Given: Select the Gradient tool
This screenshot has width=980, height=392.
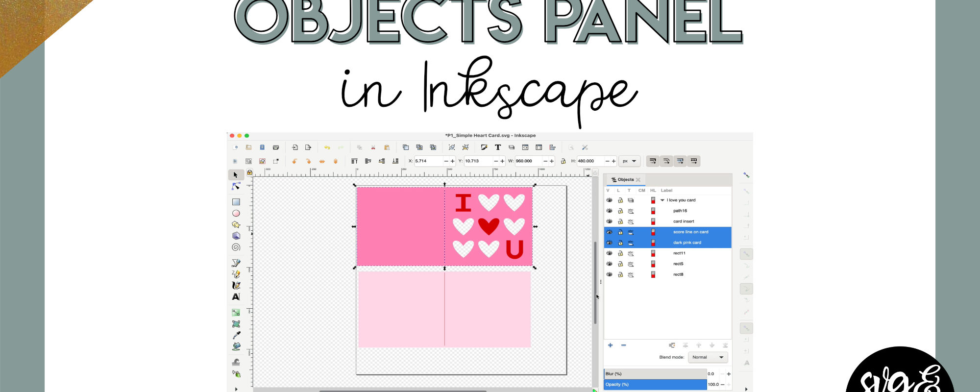Looking at the screenshot, I should pos(236,312).
